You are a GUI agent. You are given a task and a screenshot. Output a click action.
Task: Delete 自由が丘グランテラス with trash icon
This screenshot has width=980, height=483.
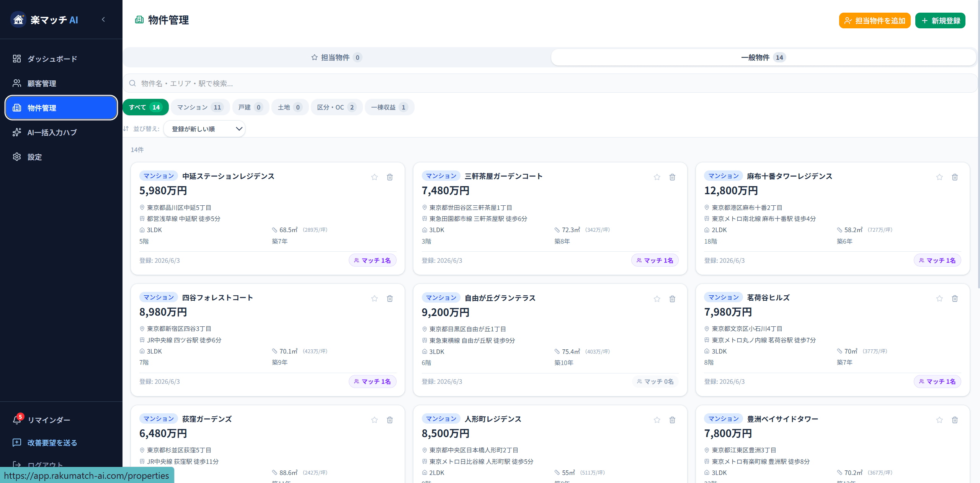(672, 299)
